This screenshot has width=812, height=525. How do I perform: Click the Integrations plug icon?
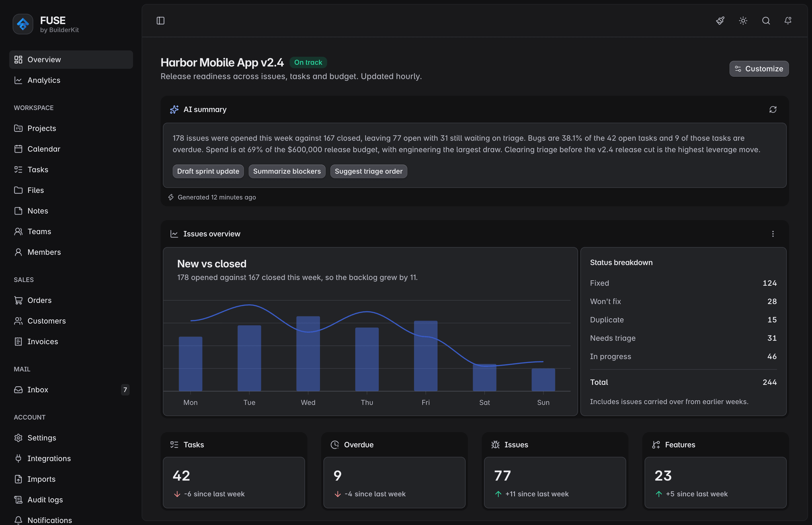pos(18,459)
